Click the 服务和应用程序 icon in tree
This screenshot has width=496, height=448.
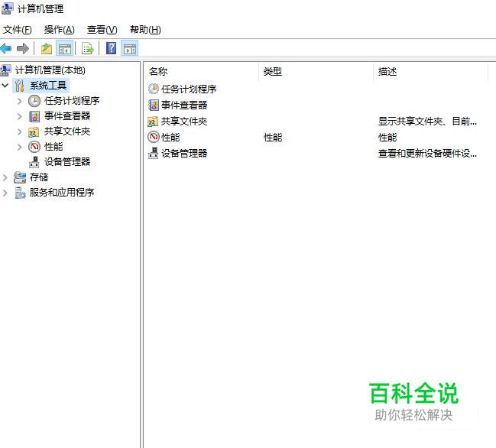point(20,193)
